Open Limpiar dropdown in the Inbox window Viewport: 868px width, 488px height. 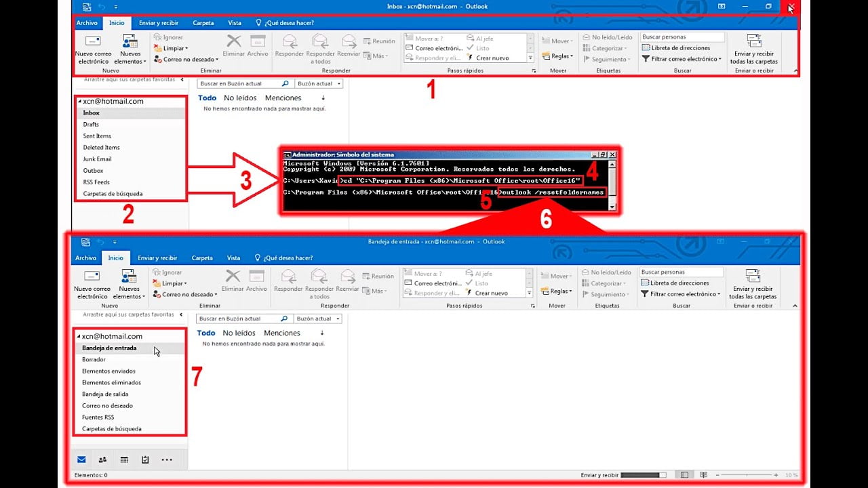(171, 48)
